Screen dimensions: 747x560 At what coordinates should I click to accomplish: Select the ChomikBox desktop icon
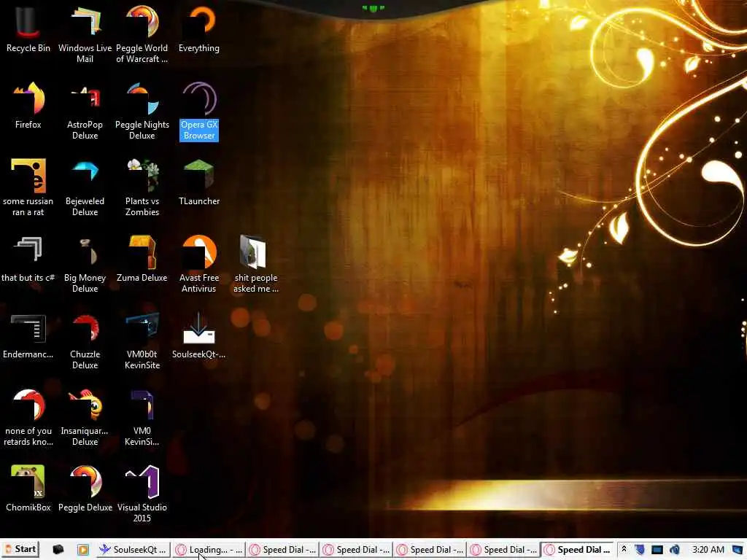click(x=28, y=489)
